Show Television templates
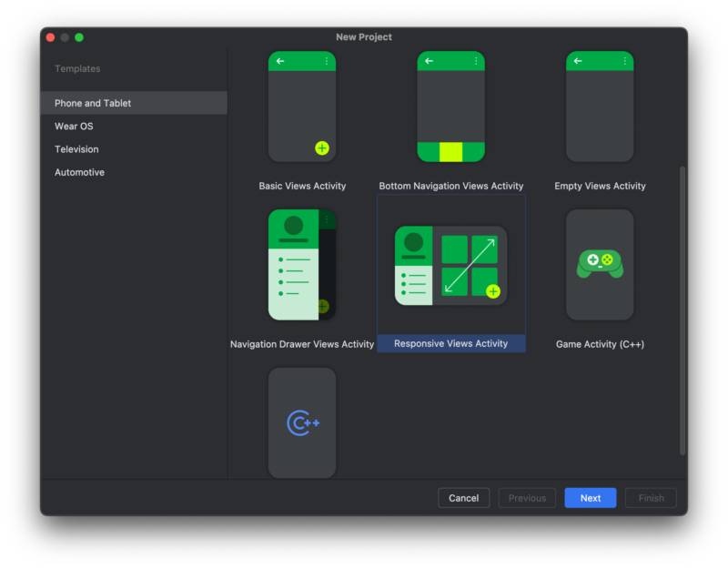The height and width of the screenshot is (569, 728). click(x=76, y=149)
